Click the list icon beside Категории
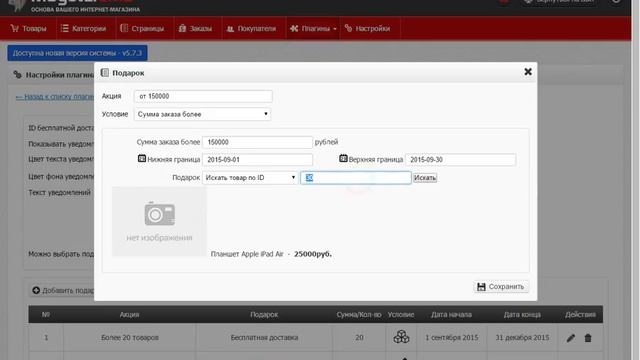 pyautogui.click(x=64, y=28)
